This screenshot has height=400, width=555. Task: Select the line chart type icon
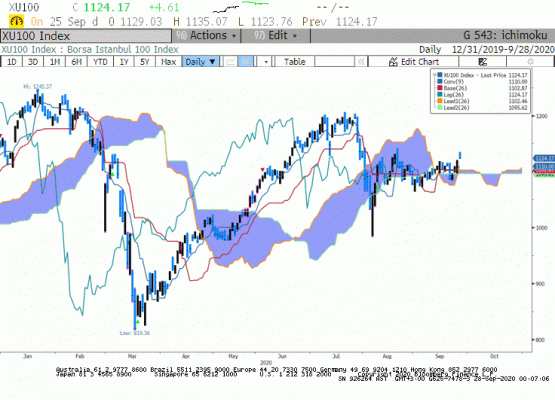click(x=230, y=62)
